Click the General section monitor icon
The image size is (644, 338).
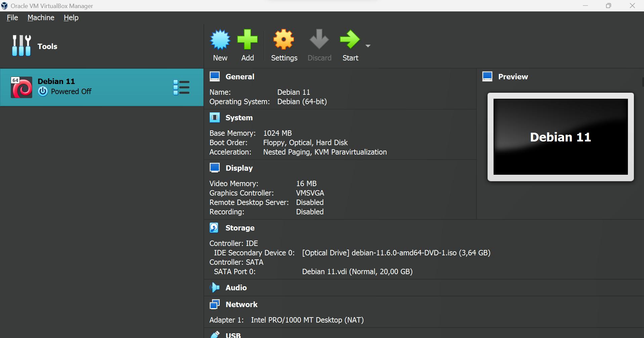coord(215,77)
